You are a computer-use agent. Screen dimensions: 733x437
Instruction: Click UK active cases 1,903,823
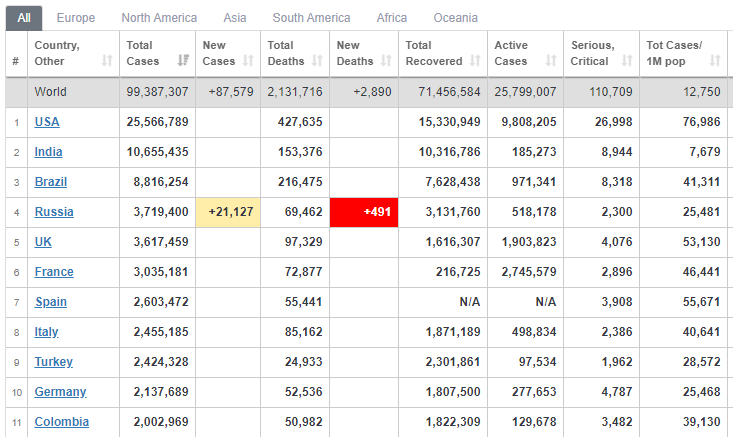point(529,242)
